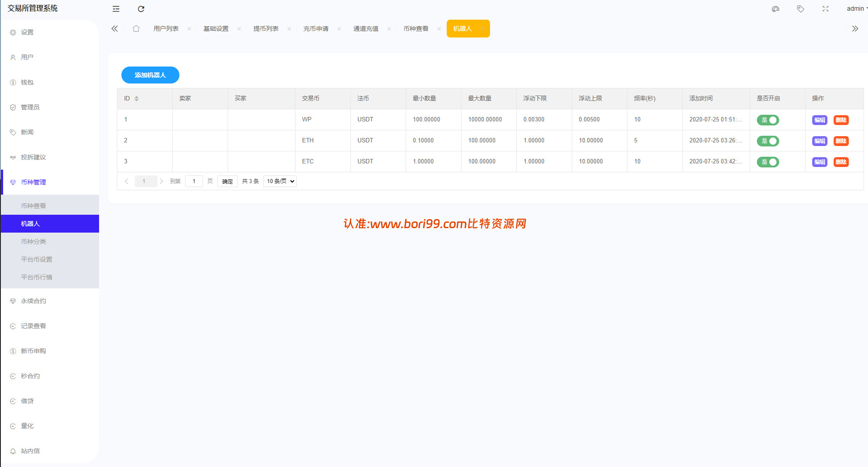Toggle the enabled switch for WP robot
Screen dimensions: 868x467
point(768,120)
